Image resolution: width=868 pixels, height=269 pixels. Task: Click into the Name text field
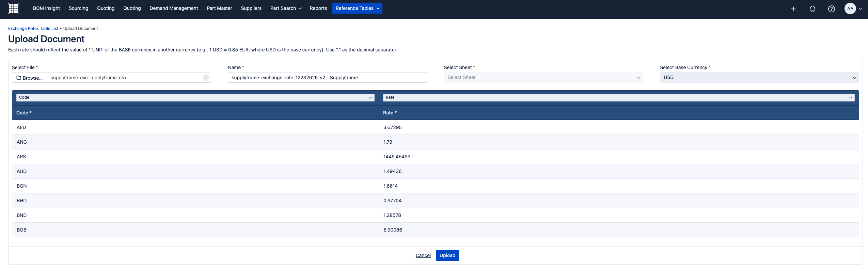327,78
